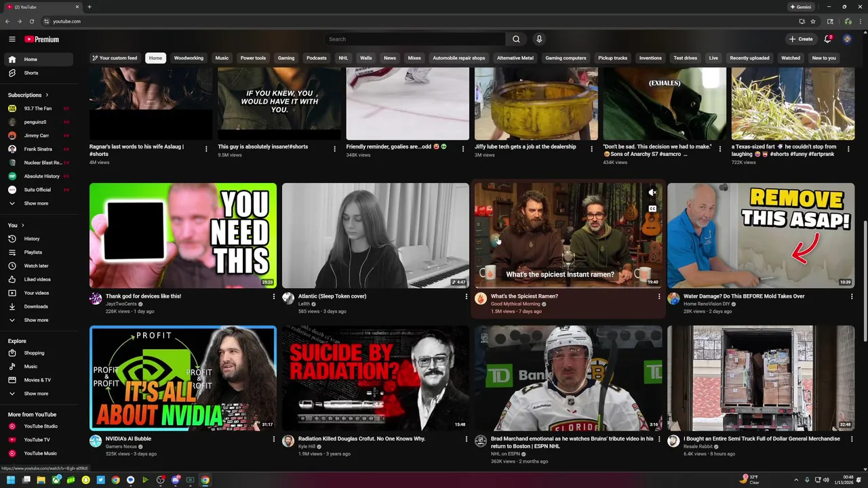This screenshot has height=488, width=868.
Task: Open options for Water Damage video
Action: click(x=852, y=297)
